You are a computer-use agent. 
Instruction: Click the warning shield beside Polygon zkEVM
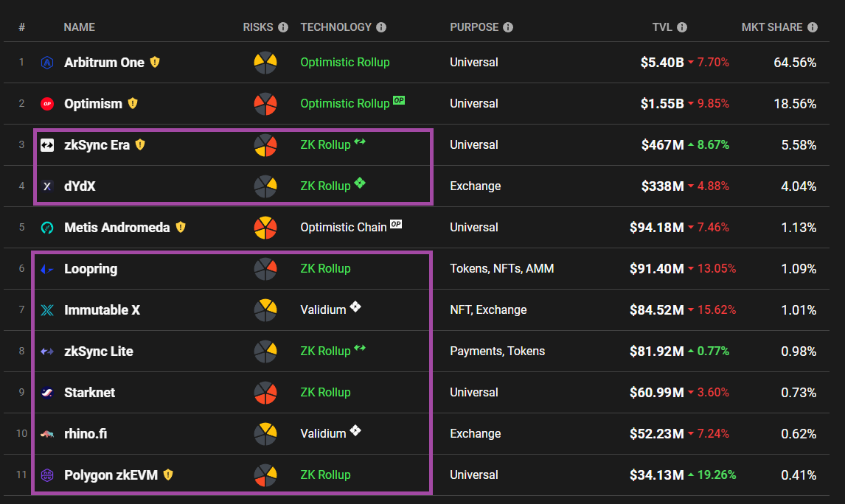tap(168, 475)
